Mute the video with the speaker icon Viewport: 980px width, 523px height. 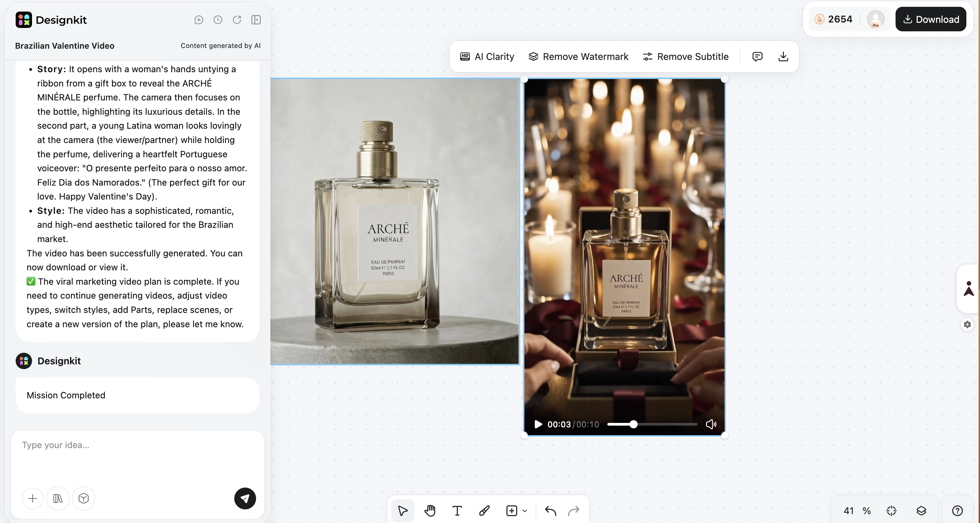pos(711,424)
